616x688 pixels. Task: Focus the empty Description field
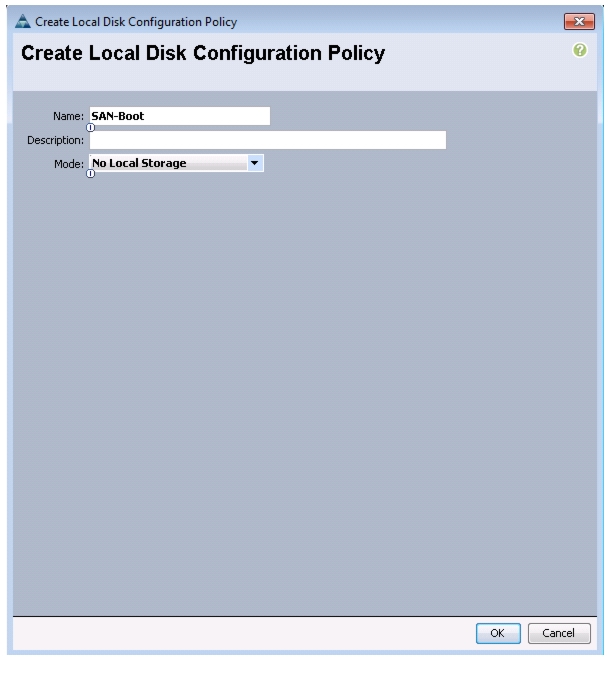pos(268,140)
